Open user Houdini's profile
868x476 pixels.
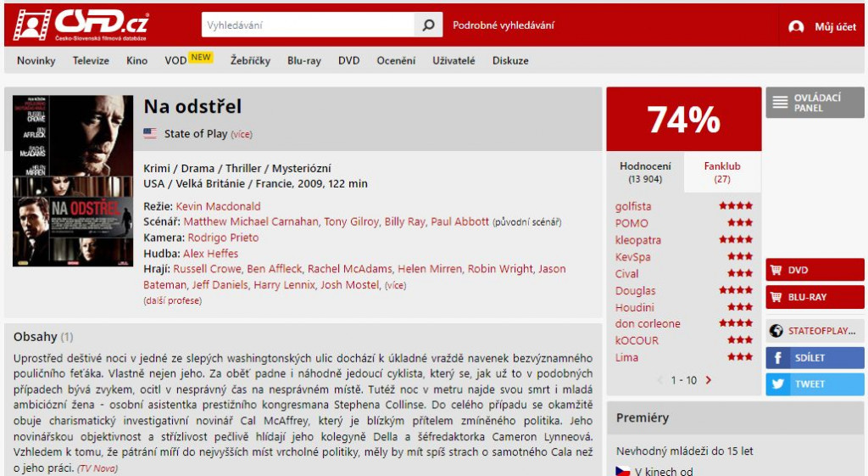point(634,307)
